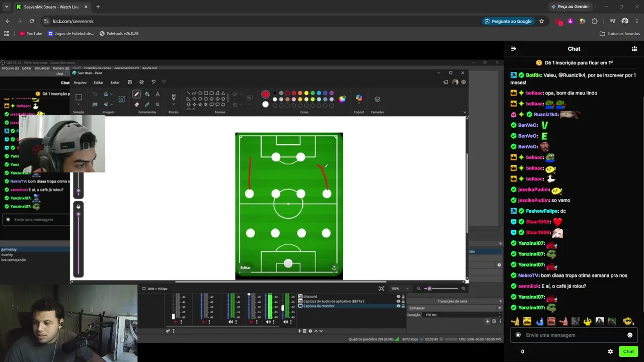Open Kick chat settings gear

610,351
